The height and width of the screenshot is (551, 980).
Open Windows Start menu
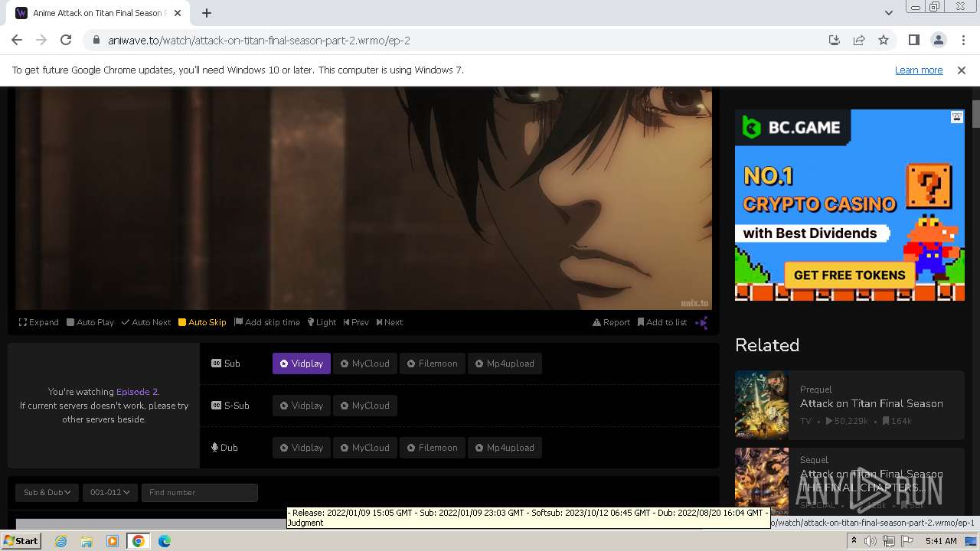21,541
